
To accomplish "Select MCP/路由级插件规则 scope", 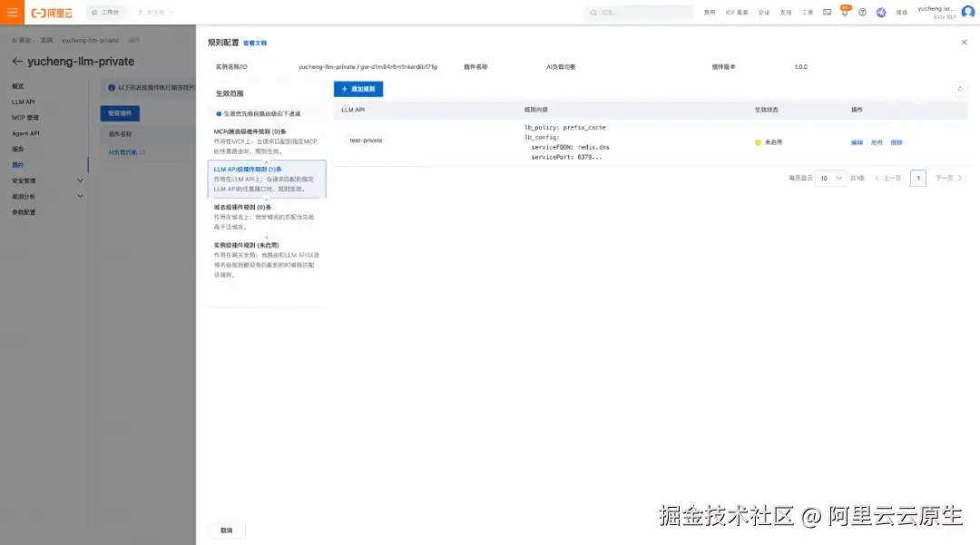I will click(267, 141).
